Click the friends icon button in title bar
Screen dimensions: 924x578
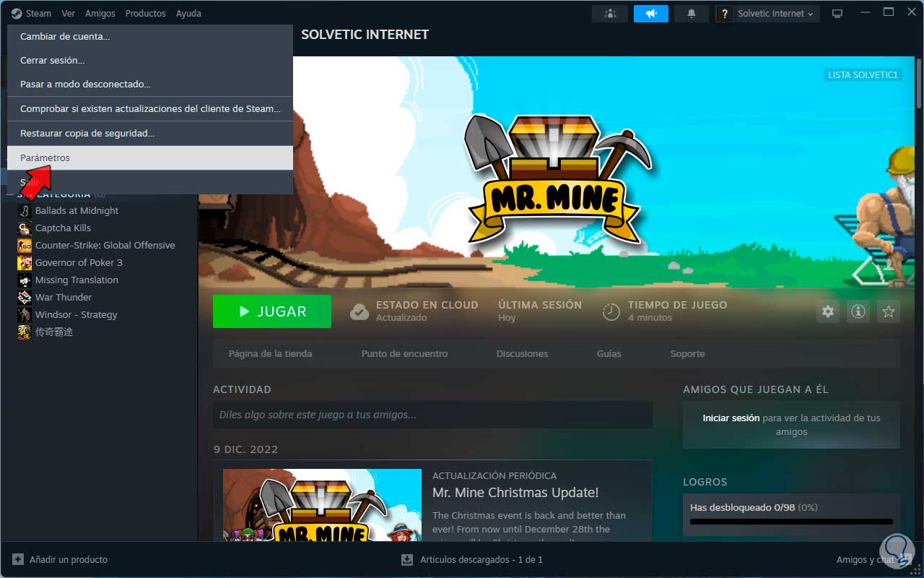610,14
